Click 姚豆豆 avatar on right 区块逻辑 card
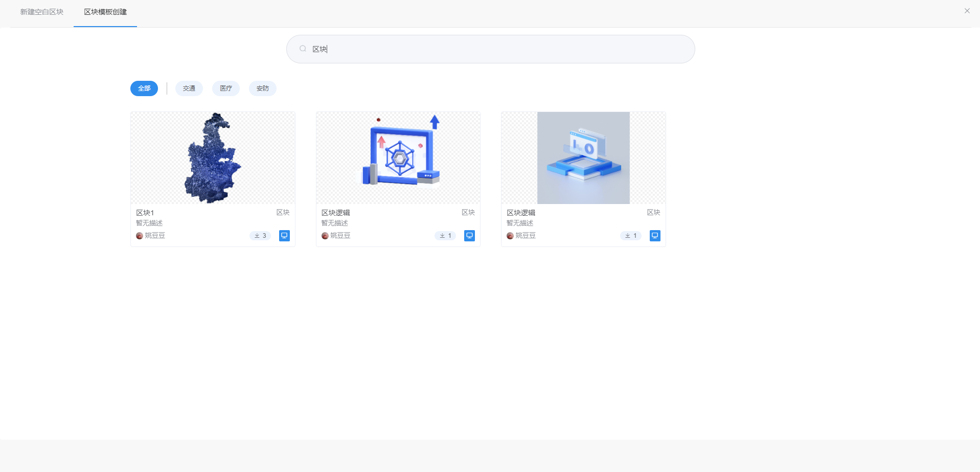980x472 pixels. pyautogui.click(x=510, y=236)
